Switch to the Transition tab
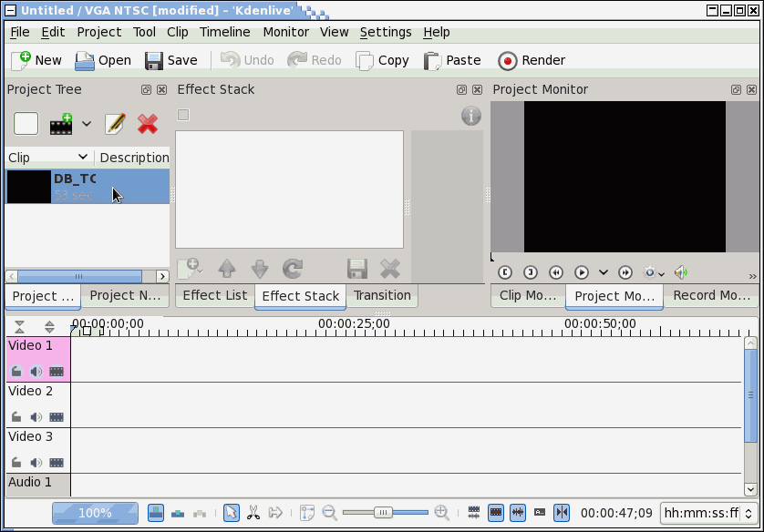This screenshot has width=764, height=532. [x=382, y=295]
